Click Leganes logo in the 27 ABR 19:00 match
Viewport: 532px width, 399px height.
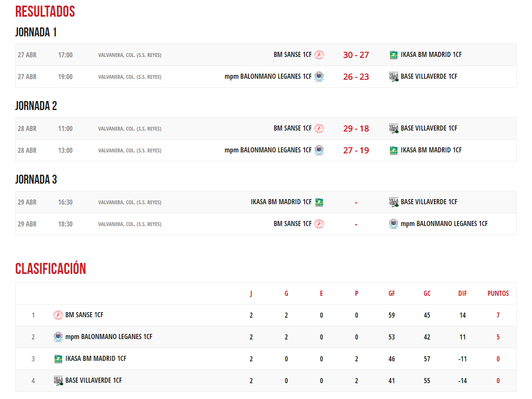click(319, 77)
